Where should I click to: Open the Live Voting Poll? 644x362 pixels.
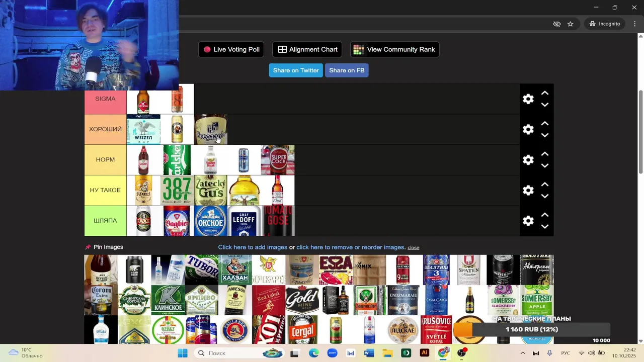click(x=231, y=49)
